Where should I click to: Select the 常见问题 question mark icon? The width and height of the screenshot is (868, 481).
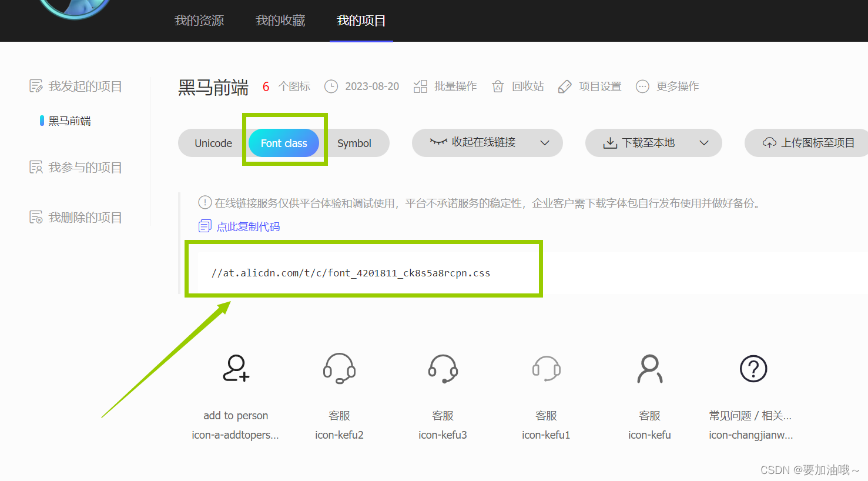(753, 369)
